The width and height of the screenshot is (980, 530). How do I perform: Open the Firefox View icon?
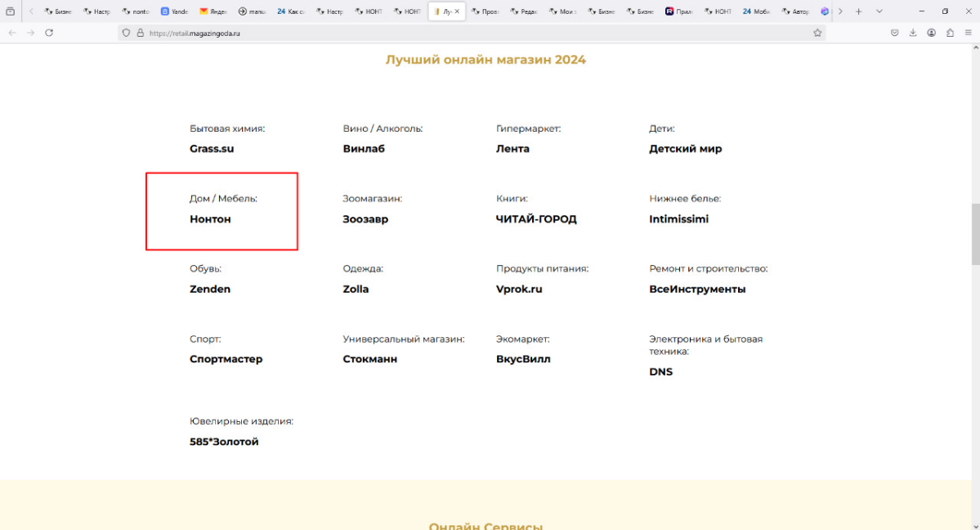[x=10, y=11]
